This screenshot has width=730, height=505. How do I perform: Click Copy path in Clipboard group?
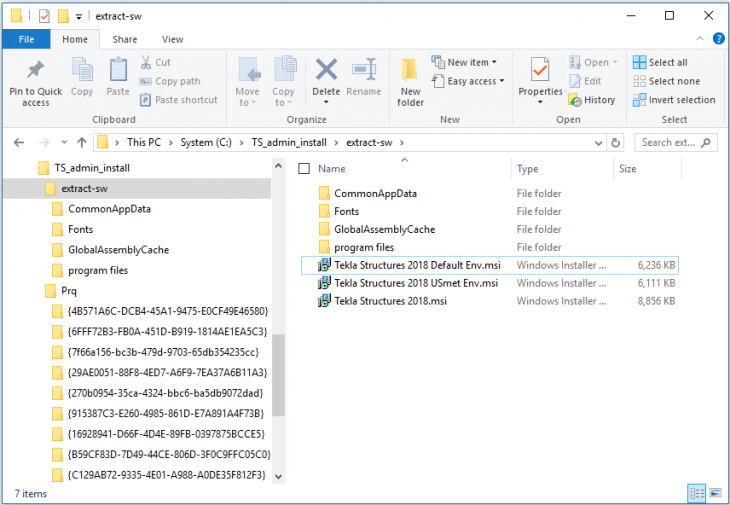click(170, 81)
